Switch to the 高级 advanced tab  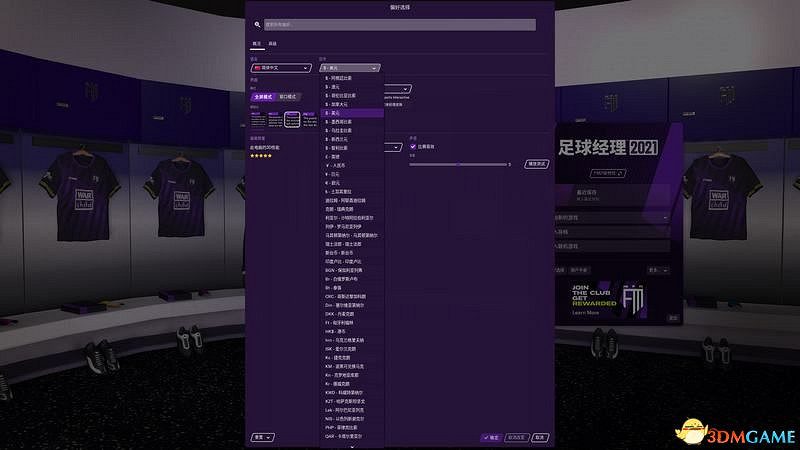[273, 44]
